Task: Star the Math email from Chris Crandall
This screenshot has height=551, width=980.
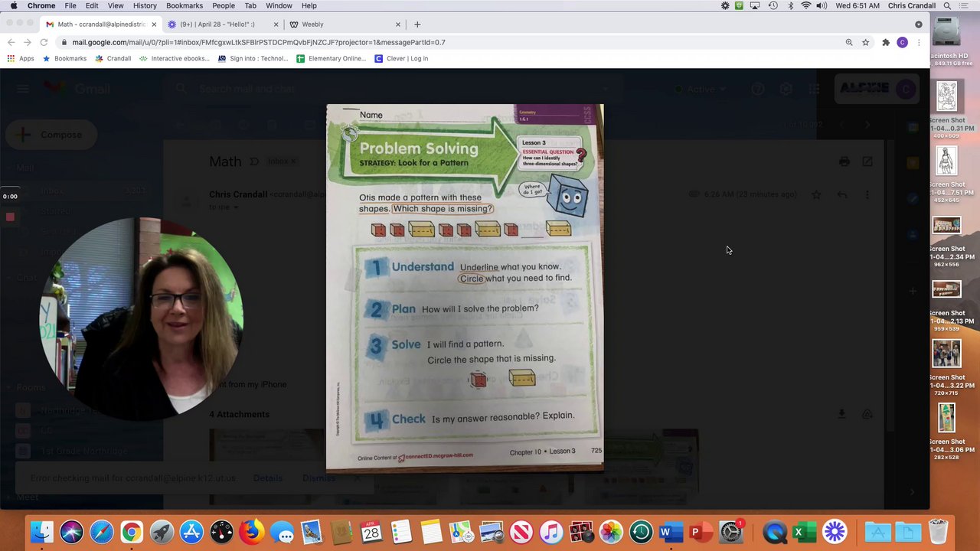Action: (816, 194)
